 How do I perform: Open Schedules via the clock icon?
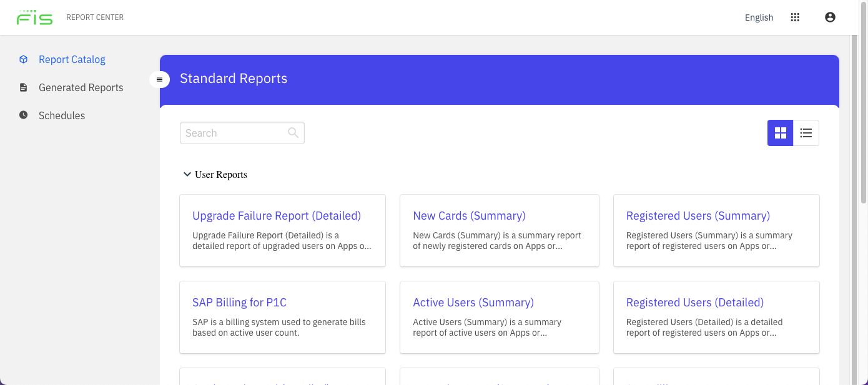pos(23,115)
